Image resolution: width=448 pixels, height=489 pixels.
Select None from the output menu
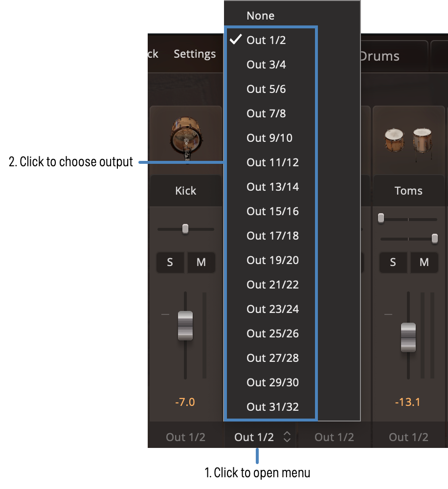pyautogui.click(x=261, y=16)
